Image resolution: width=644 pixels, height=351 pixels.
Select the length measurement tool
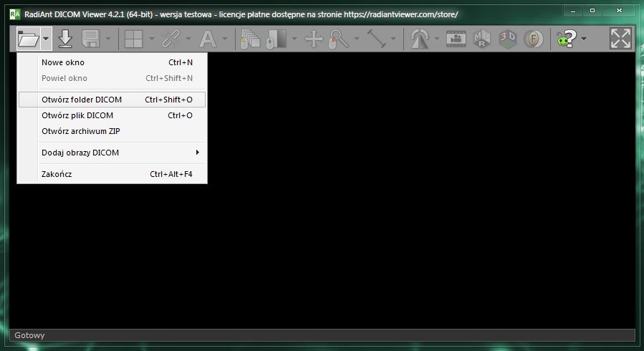pyautogui.click(x=376, y=39)
